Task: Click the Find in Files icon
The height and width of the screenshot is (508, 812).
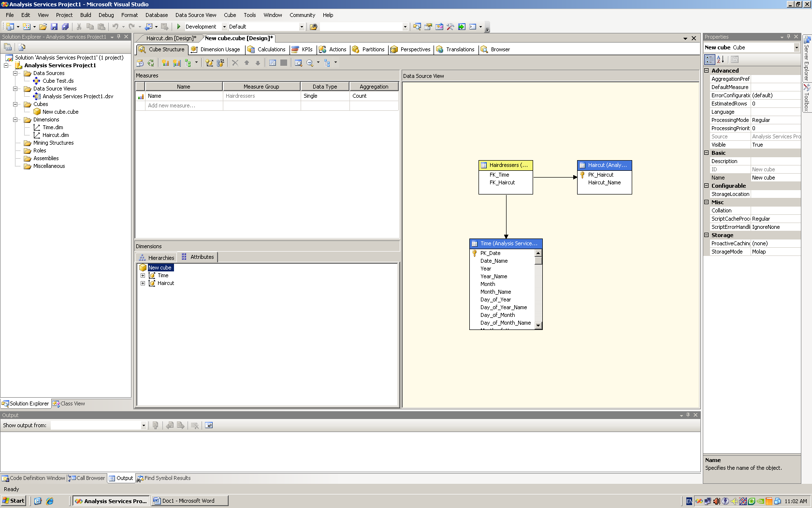Action: point(313,27)
